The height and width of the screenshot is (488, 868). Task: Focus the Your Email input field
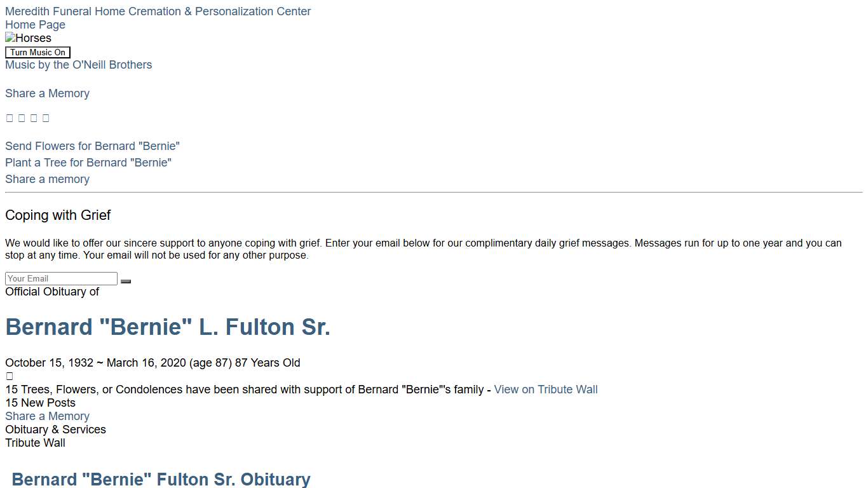pos(61,278)
